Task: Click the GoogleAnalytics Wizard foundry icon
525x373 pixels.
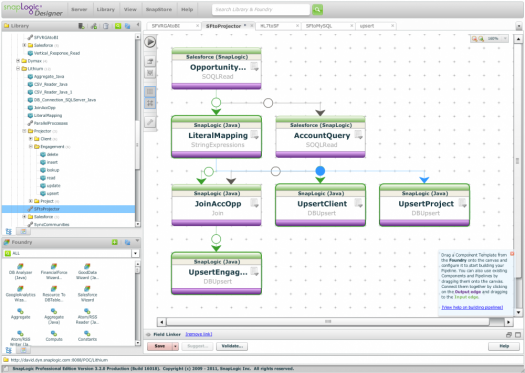Action: 20,289
